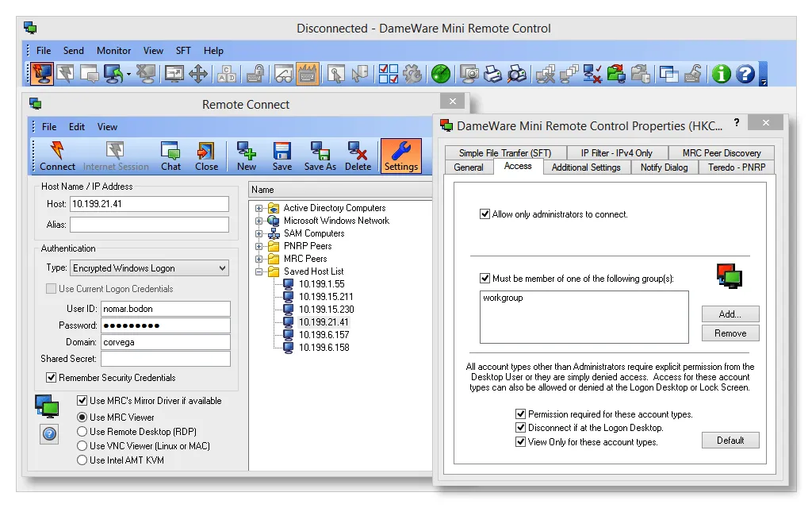
Task: Select the Use Remote Desktop (RDP) option
Action: (x=82, y=431)
